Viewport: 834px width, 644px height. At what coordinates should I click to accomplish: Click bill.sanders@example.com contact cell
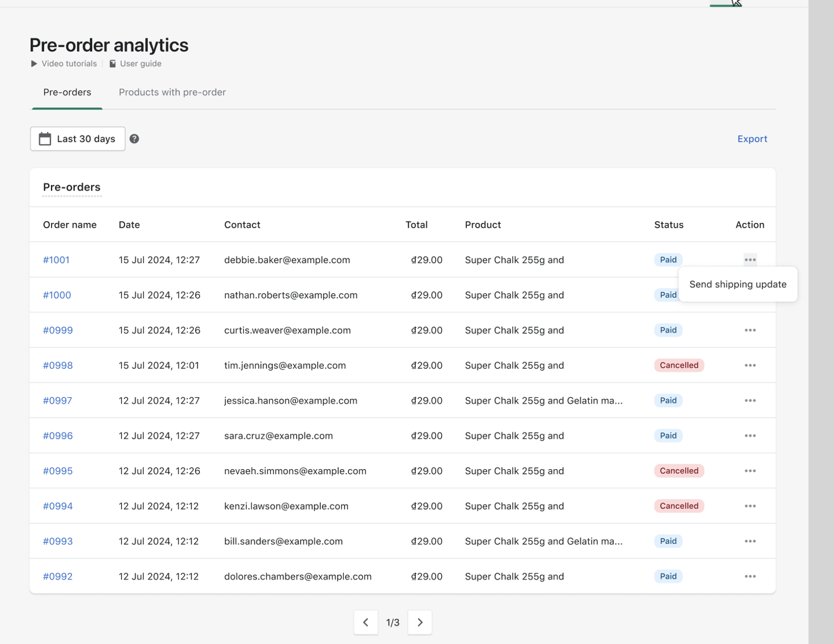(x=283, y=541)
